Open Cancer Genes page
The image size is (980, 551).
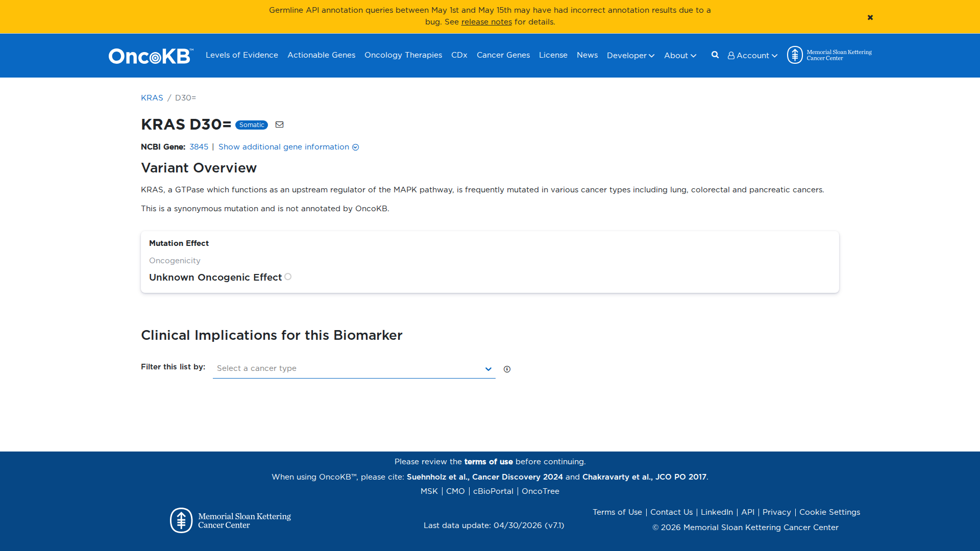pyautogui.click(x=503, y=55)
